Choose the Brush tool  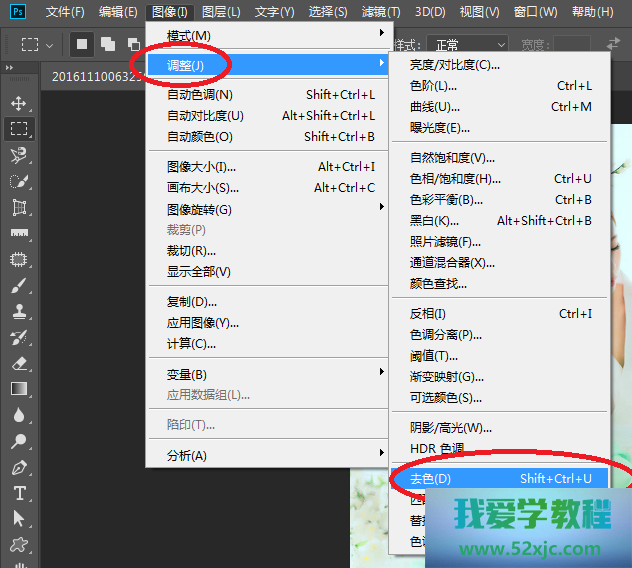coord(19,285)
